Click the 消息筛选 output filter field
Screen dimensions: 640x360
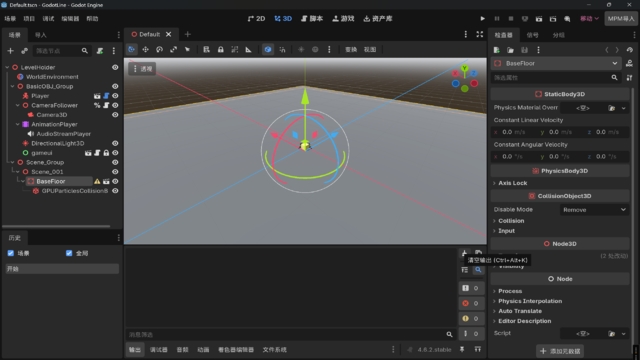point(291,335)
